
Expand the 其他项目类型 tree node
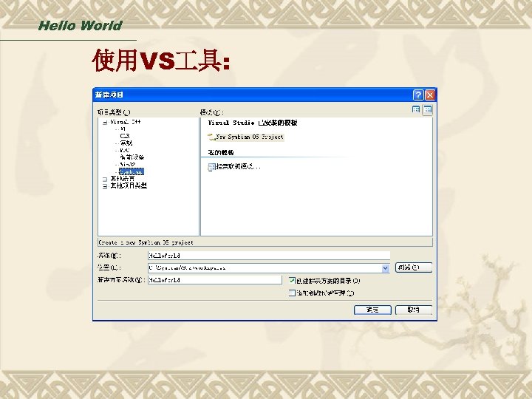point(105,186)
